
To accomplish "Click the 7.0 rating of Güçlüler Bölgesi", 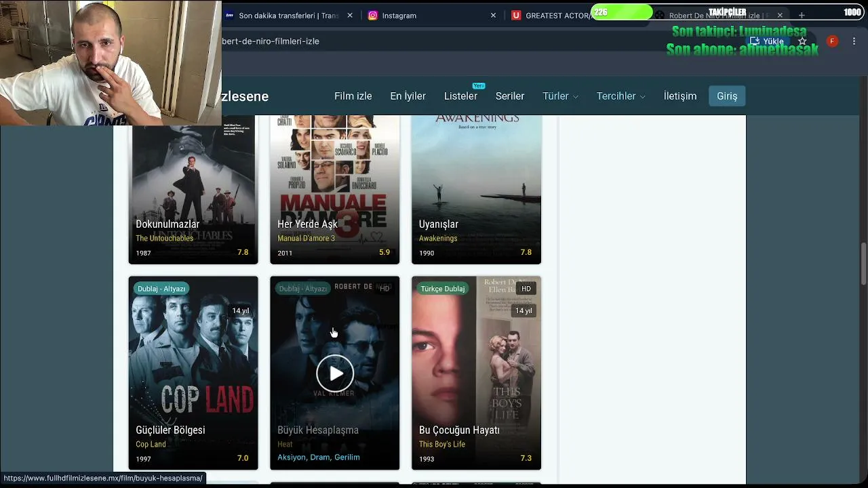I will click(x=243, y=458).
